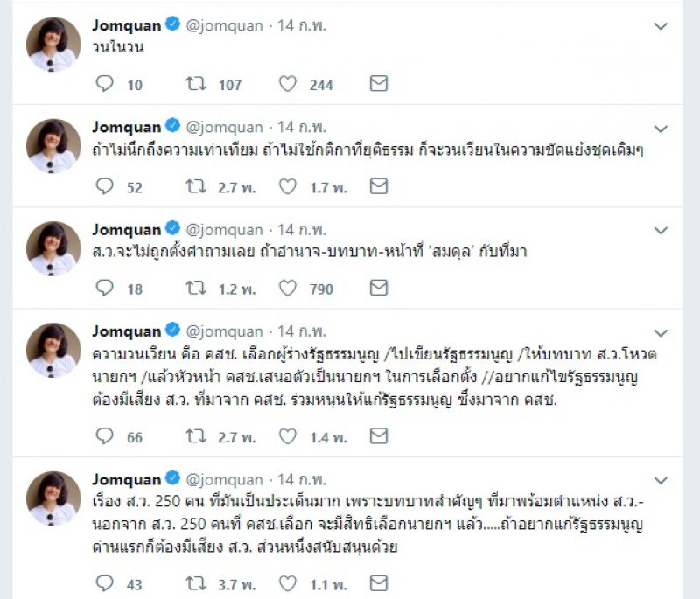Open the chevron menu on the 18-reply tweet
Image resolution: width=700 pixels, height=599 pixels.
click(661, 230)
